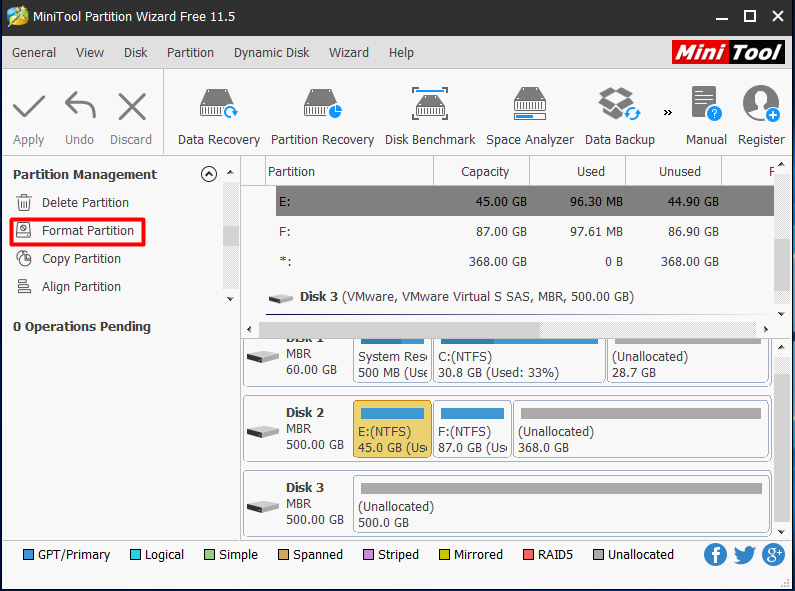795x591 pixels.
Task: Sort by the Unused column header
Action: pyautogui.click(x=673, y=171)
